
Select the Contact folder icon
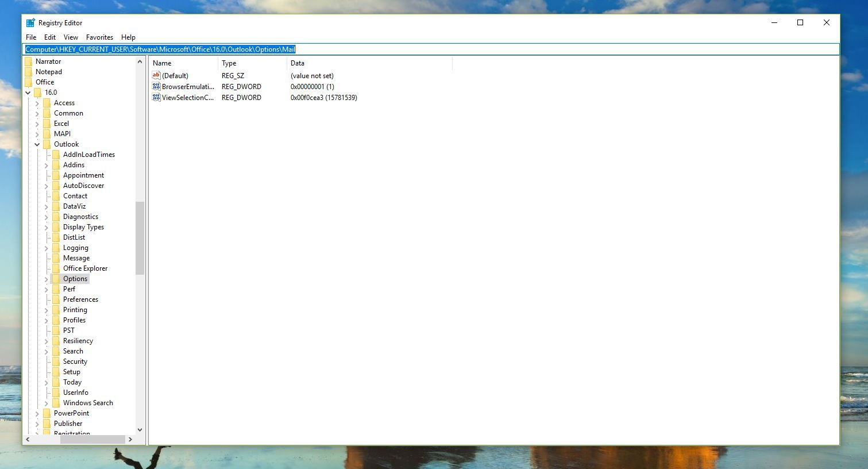click(56, 196)
